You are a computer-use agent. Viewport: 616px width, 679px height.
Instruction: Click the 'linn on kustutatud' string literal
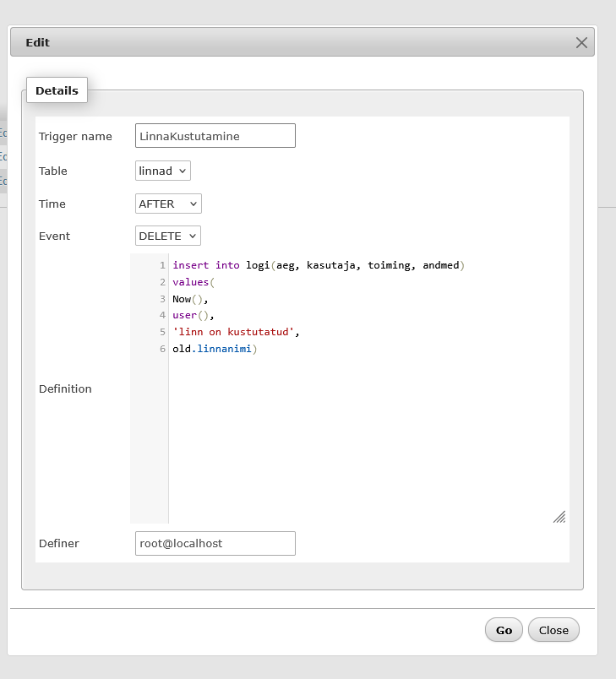point(234,332)
